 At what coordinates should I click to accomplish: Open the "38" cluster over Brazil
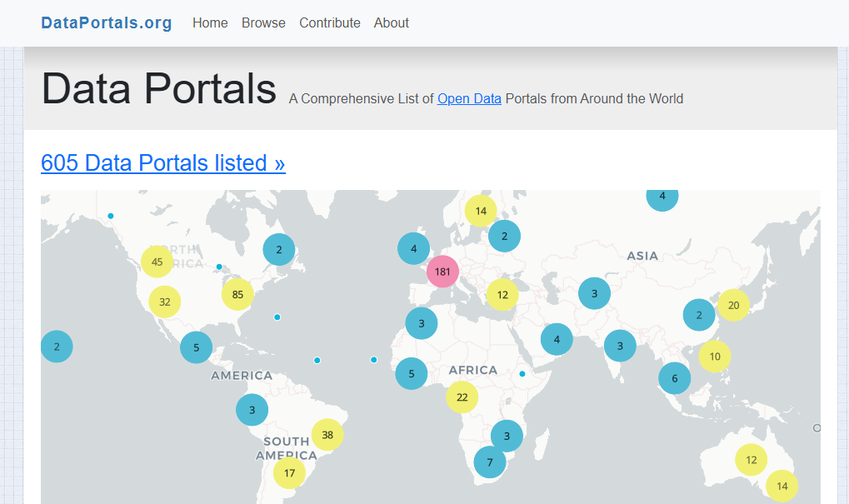[327, 434]
